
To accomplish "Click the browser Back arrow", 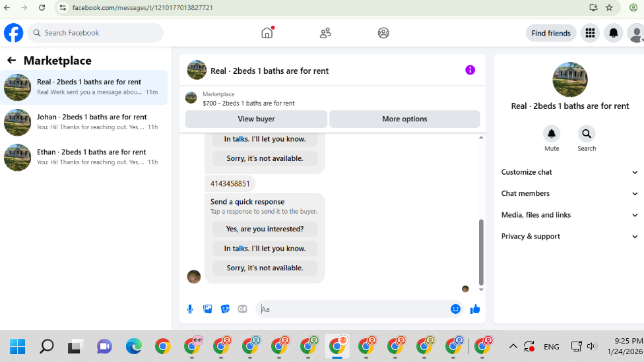I will [7, 8].
